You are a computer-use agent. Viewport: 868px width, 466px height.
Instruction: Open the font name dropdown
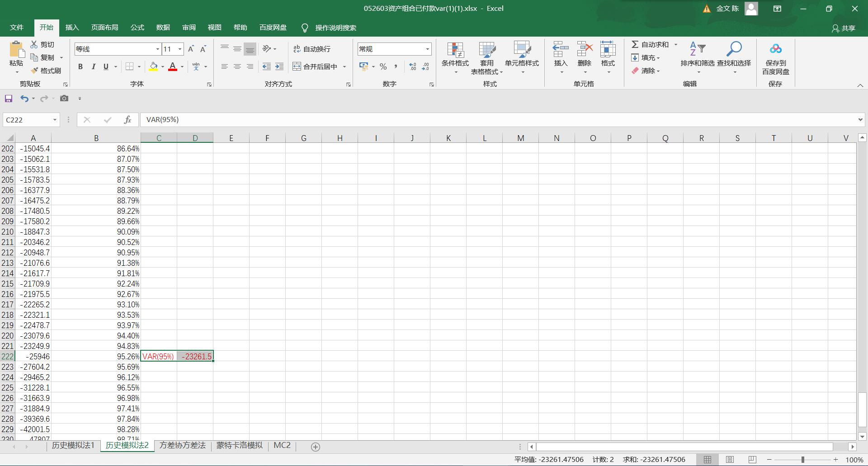tap(157, 49)
